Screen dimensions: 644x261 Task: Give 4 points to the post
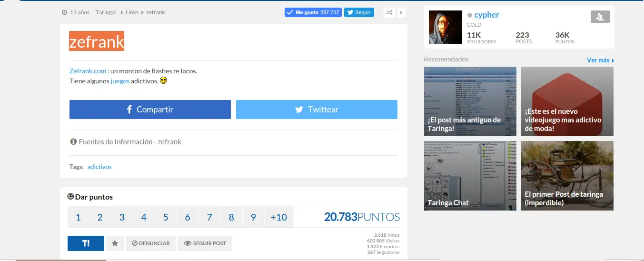pyautogui.click(x=144, y=217)
